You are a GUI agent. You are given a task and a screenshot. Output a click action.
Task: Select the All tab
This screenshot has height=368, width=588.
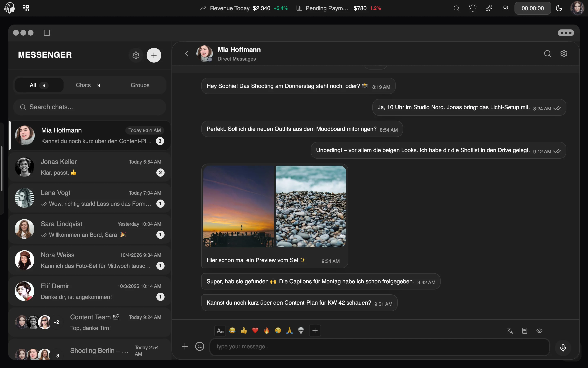point(39,85)
